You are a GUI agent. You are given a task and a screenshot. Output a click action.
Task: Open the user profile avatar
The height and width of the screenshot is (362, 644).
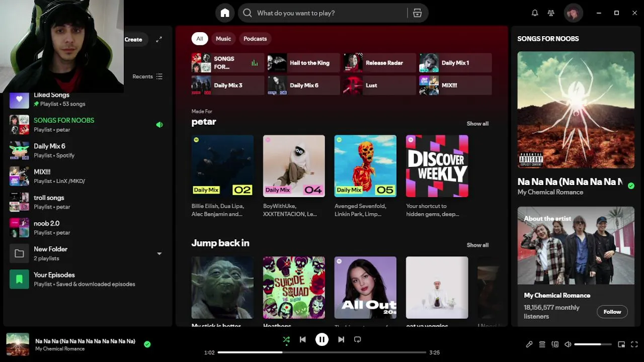click(573, 13)
